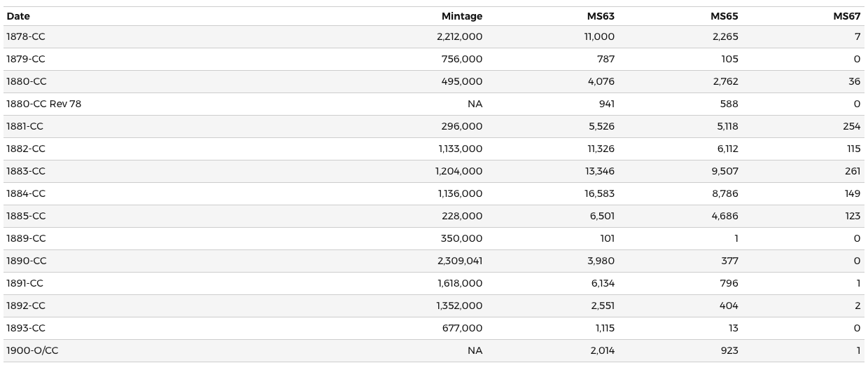The image size is (868, 370).
Task: Select the MS67 column header
Action: coord(846,16)
